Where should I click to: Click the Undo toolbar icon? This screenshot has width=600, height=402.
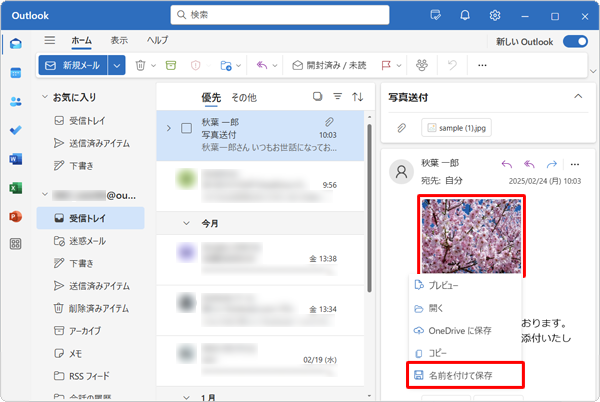click(452, 65)
